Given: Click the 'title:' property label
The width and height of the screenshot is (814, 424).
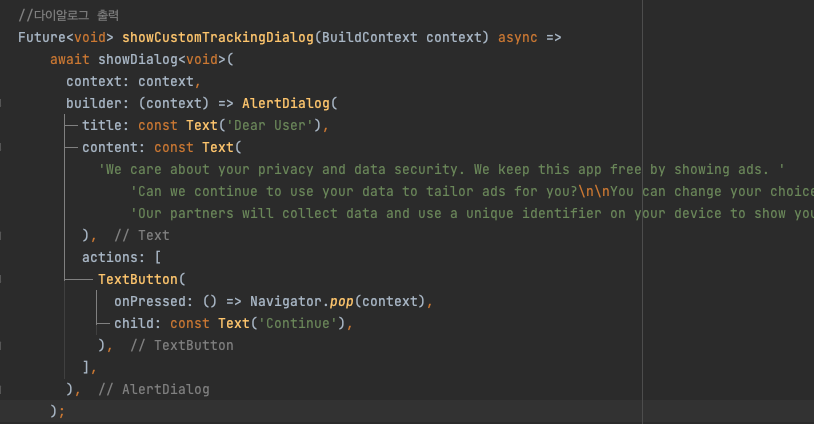Looking at the screenshot, I should coord(105,126).
